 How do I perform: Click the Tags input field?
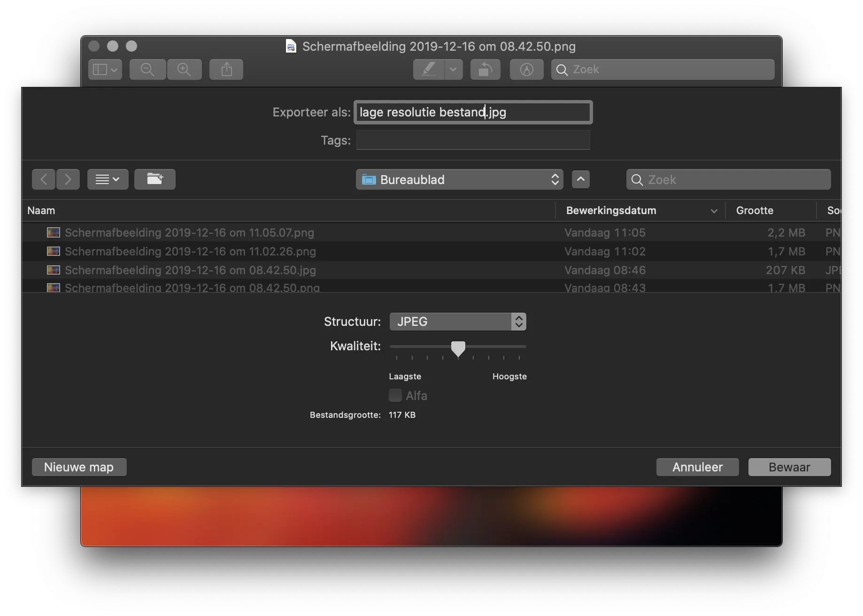(473, 140)
